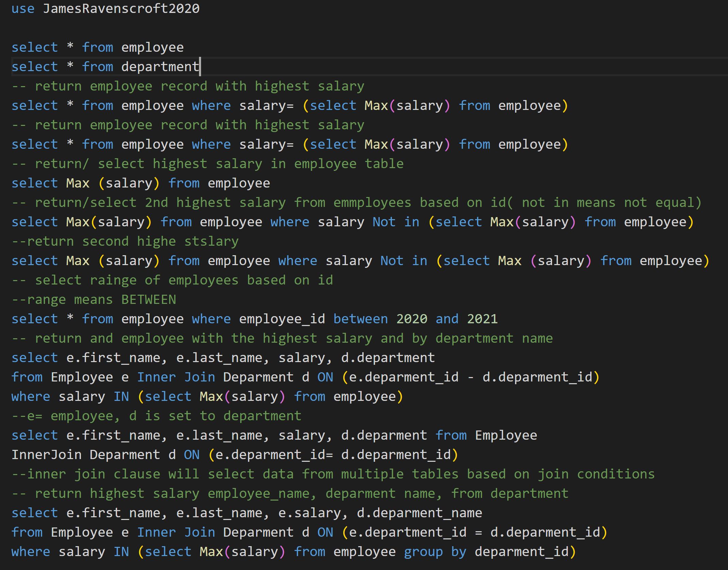Click '2nd' in the second-highest salary comment
Viewport: 728px width, 570px height.
(x=156, y=202)
